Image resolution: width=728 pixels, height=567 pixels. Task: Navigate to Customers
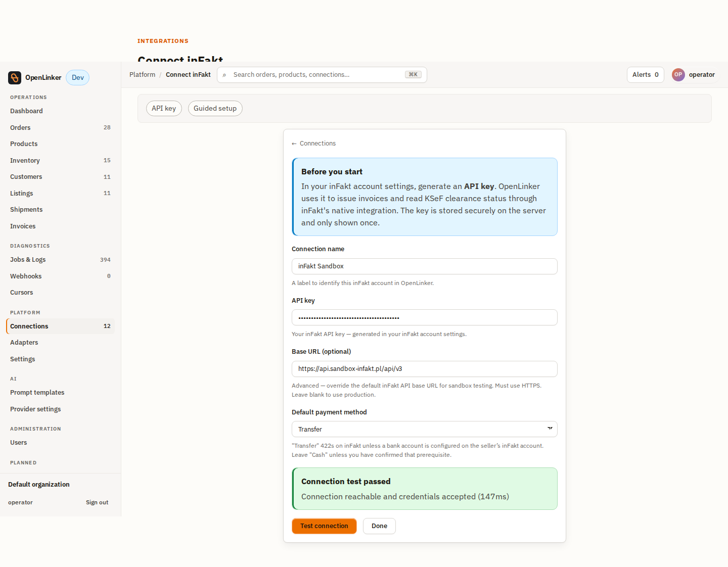61,177
